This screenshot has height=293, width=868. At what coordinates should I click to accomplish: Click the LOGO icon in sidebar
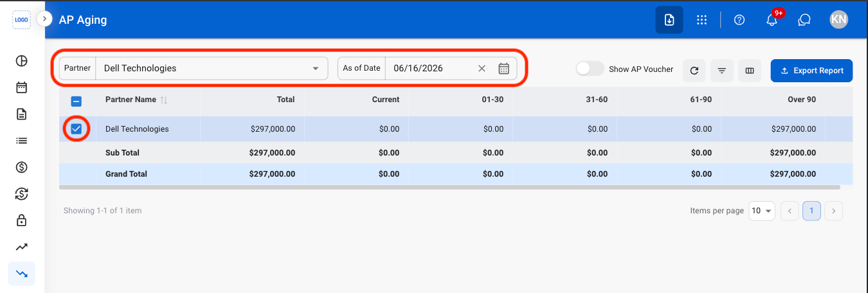click(x=22, y=20)
